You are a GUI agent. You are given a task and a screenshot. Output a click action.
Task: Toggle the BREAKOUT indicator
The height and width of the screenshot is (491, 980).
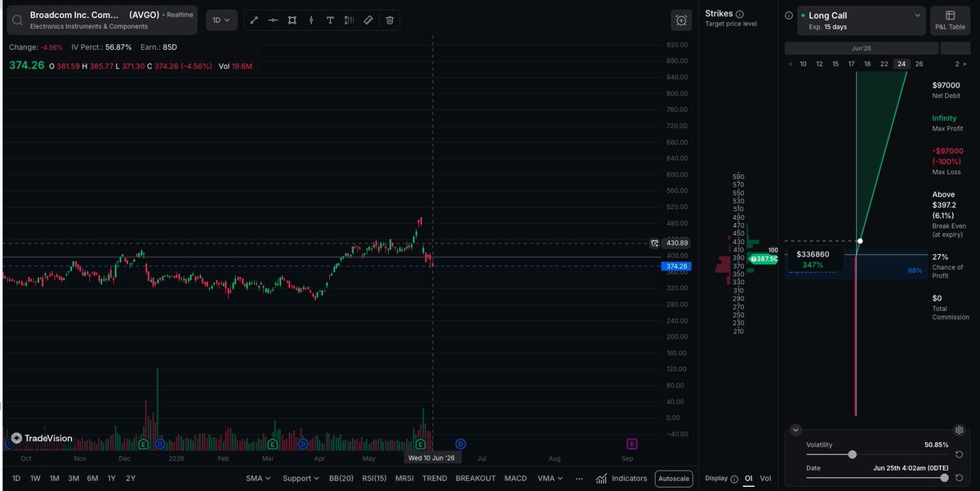[476, 479]
